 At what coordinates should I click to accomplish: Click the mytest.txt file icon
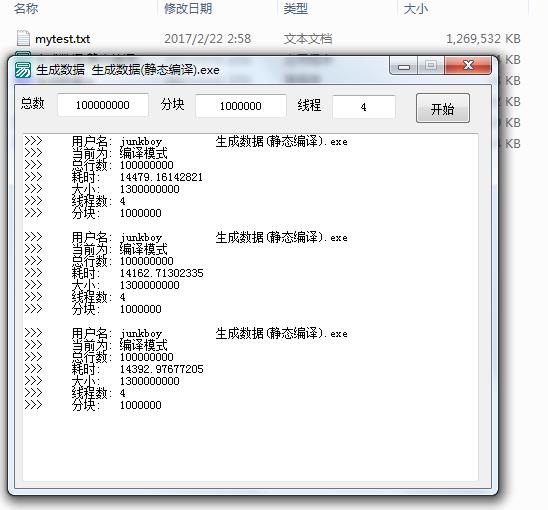pyautogui.click(x=23, y=38)
